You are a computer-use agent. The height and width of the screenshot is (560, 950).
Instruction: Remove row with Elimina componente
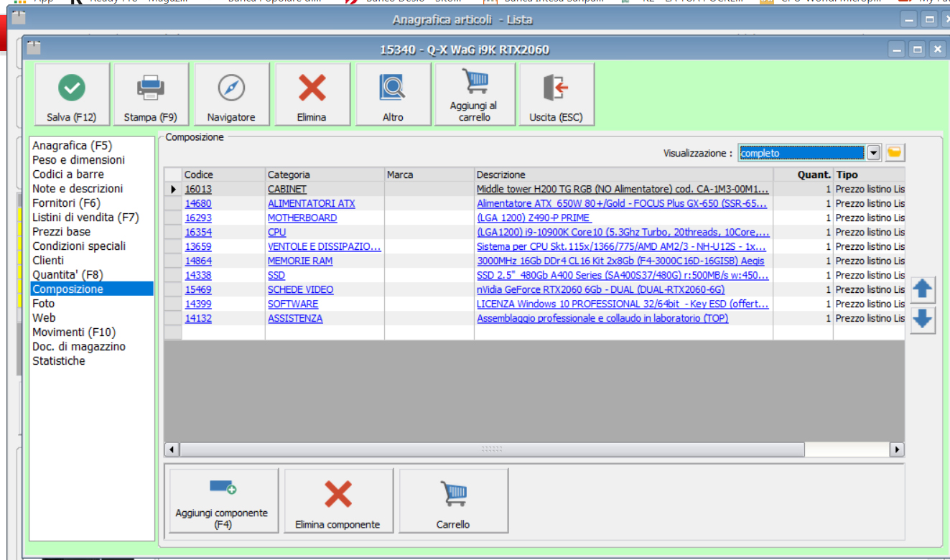[338, 500]
